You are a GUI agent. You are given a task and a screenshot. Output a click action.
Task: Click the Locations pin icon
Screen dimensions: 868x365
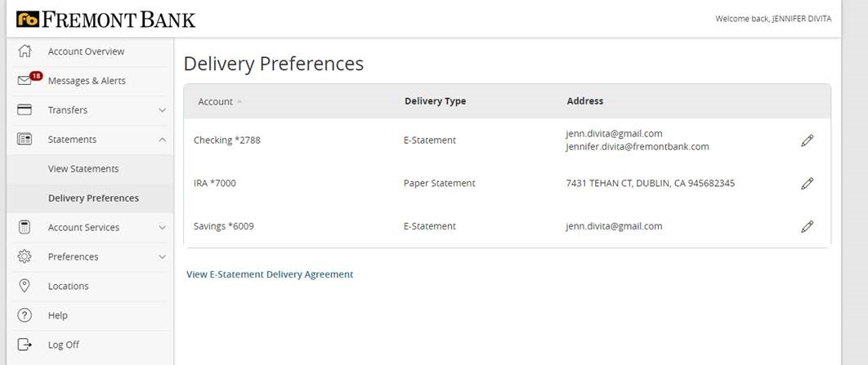coord(25,286)
